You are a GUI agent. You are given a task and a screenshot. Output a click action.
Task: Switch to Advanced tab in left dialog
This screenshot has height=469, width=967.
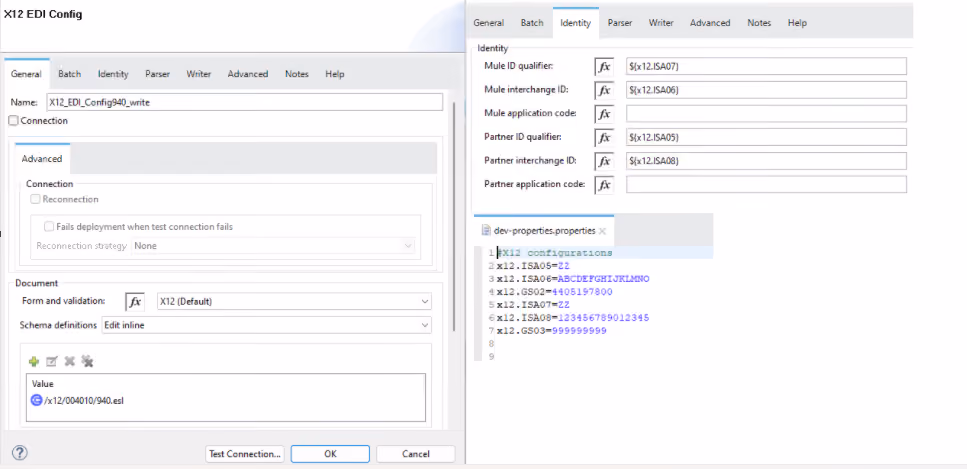click(248, 74)
